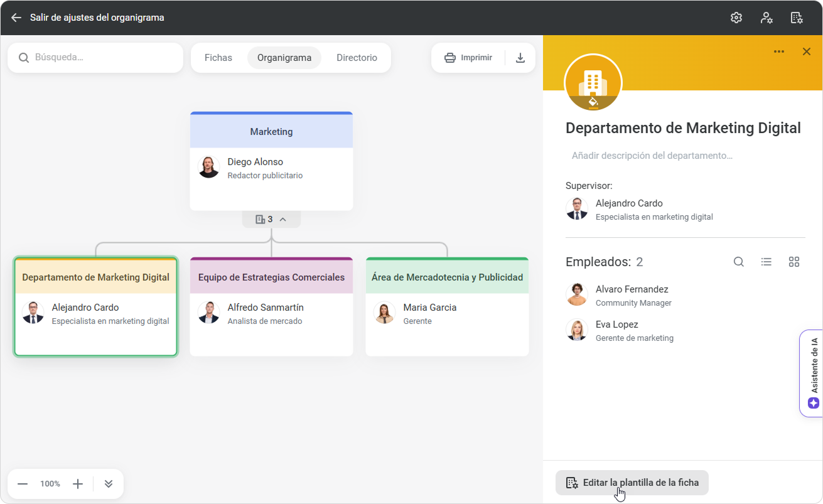Collapse all levels with double chevron
This screenshot has height=504, width=823.
click(109, 484)
